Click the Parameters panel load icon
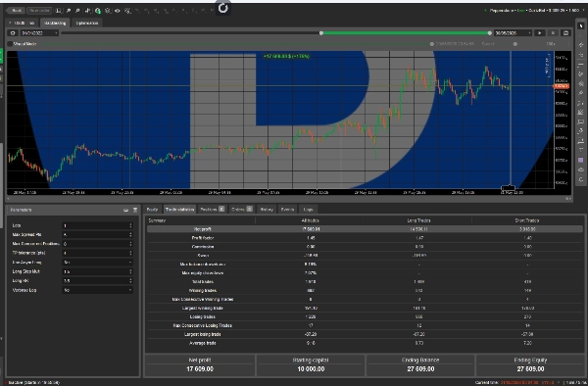This screenshot has width=588, height=386. (x=126, y=211)
